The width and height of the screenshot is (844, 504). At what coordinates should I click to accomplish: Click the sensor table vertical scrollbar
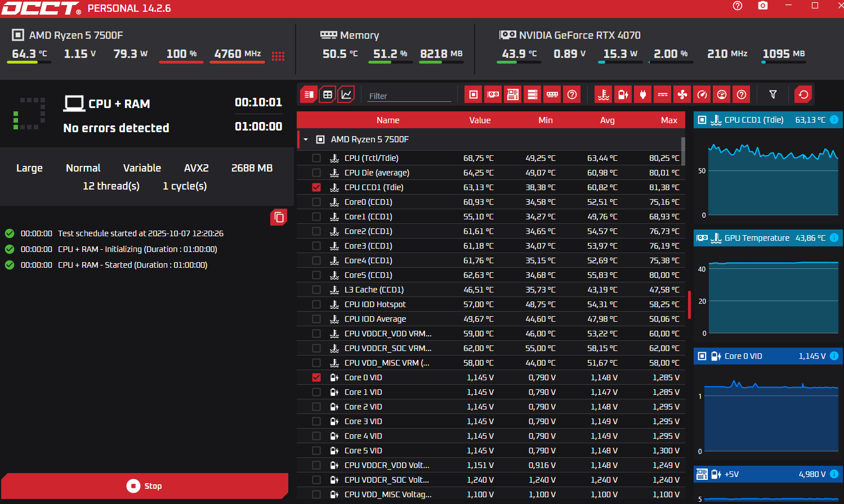coord(683,151)
